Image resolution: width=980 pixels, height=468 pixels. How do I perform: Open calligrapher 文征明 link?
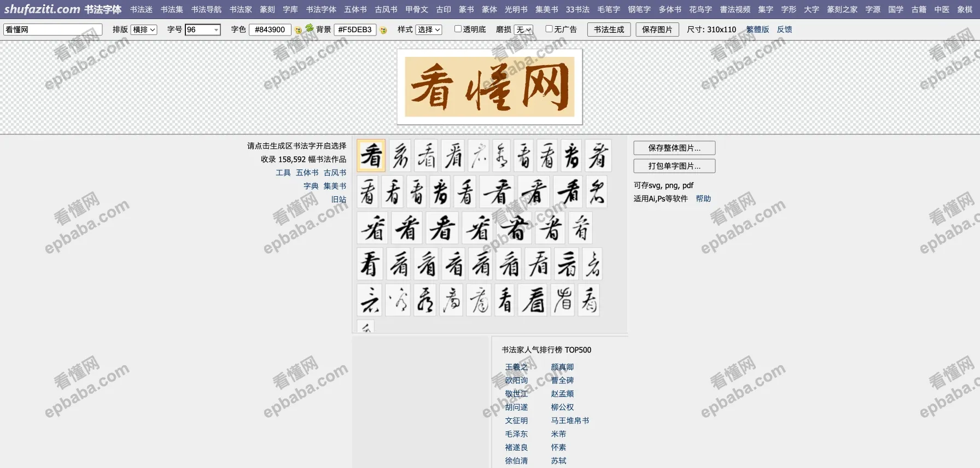coord(516,420)
